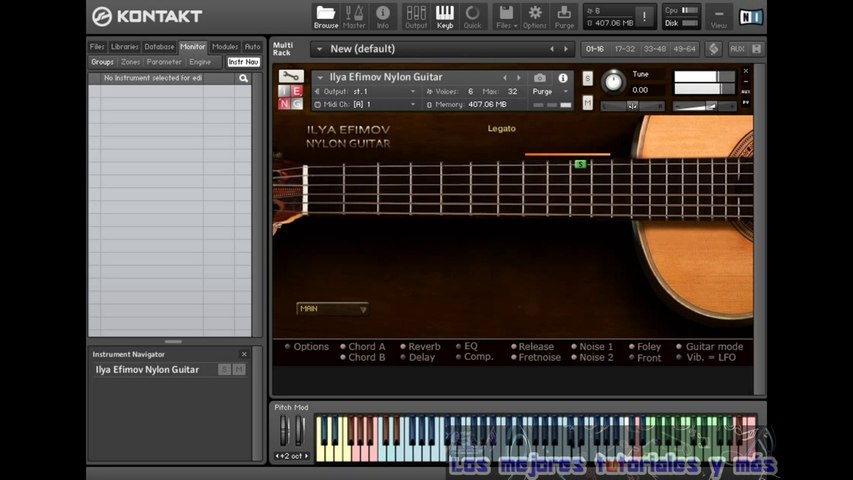Click the camera snapshot icon
This screenshot has width=853, height=480.
(540, 78)
